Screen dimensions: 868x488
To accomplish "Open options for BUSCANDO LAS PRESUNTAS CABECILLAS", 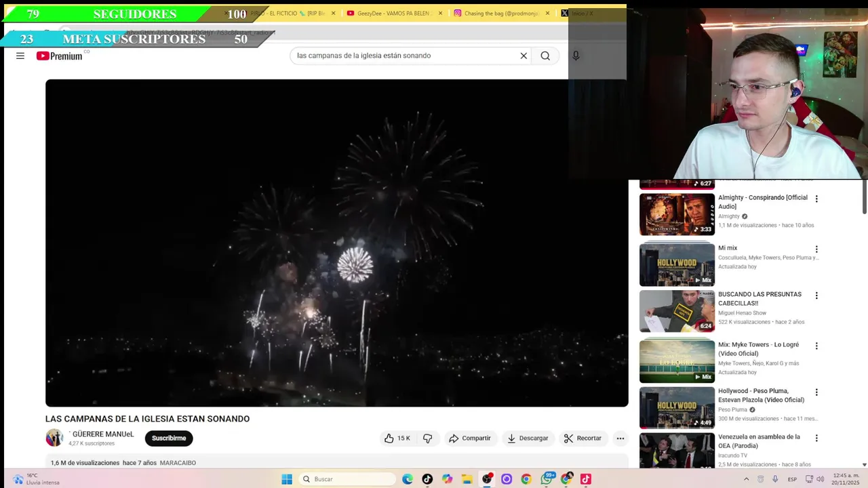I will point(816,296).
